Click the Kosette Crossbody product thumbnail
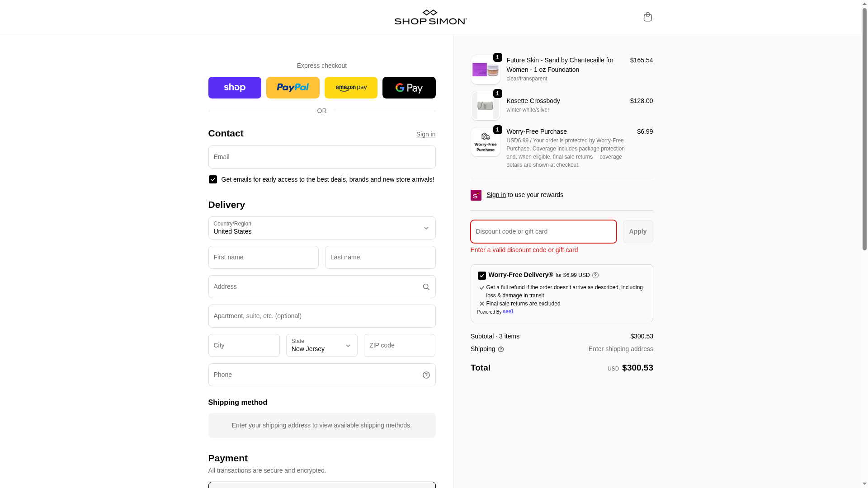 (x=485, y=106)
